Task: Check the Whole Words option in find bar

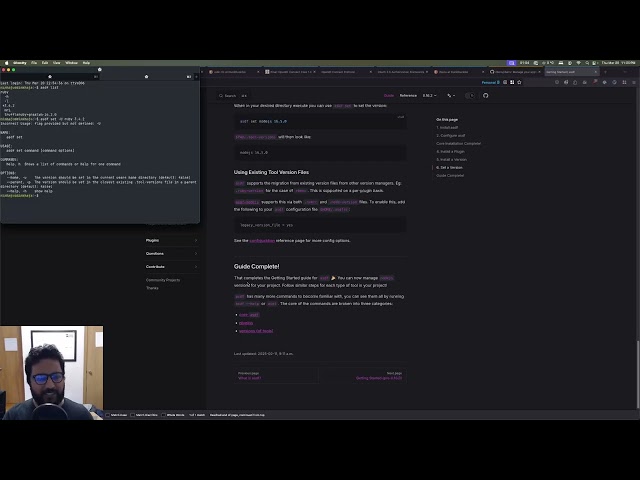Action: pos(163,415)
